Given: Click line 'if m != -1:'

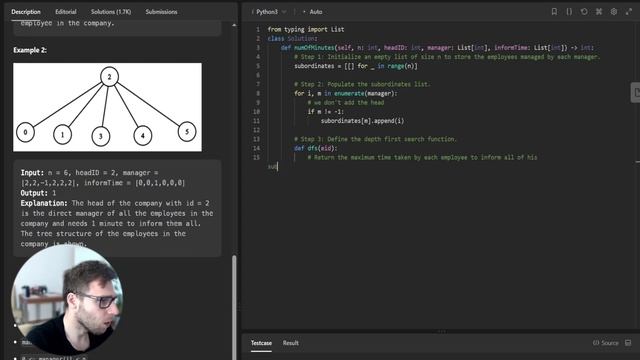Looking at the screenshot, I should [326, 111].
